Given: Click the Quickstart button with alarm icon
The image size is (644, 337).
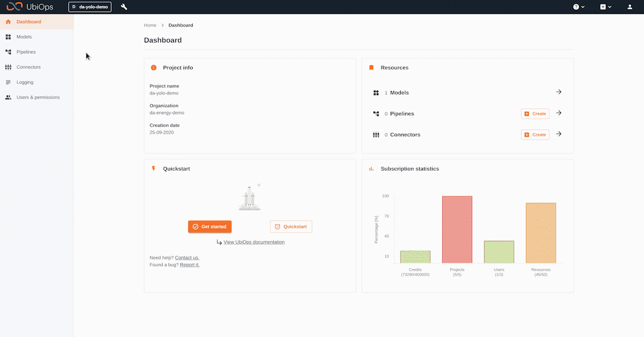Looking at the screenshot, I should 291,226.
